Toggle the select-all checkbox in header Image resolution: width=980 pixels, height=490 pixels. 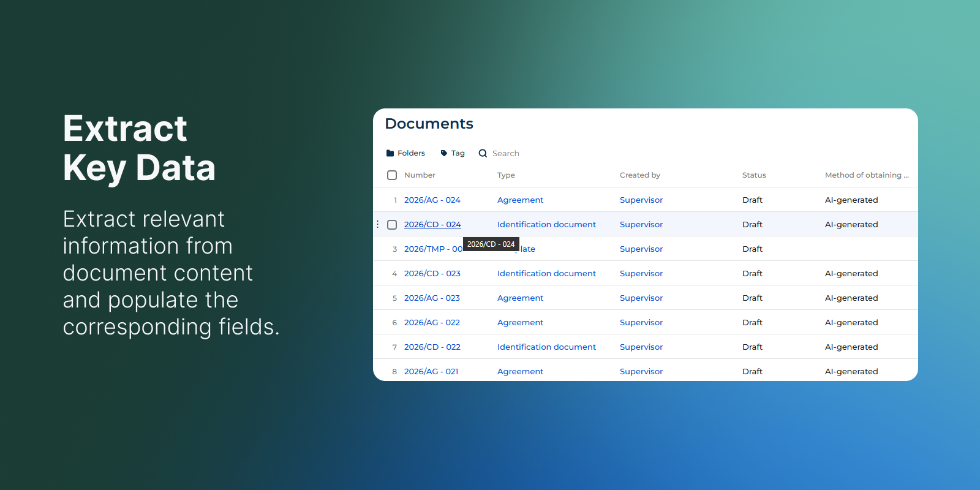pos(392,175)
